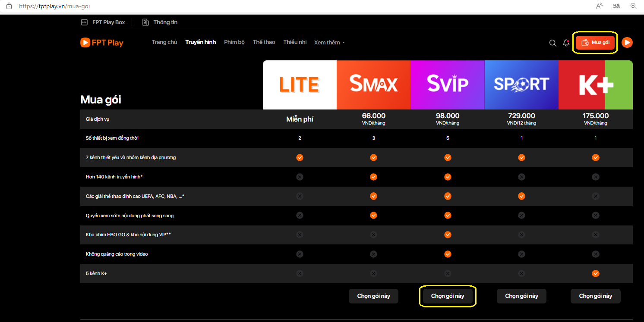Click SMAX checkmark in Hơn 140 kênh row

click(373, 177)
